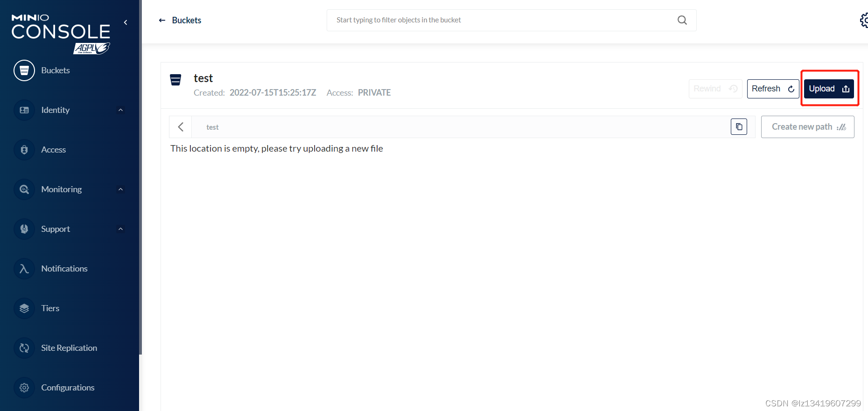Click the Configurations gear icon in the sidebar

click(24, 388)
